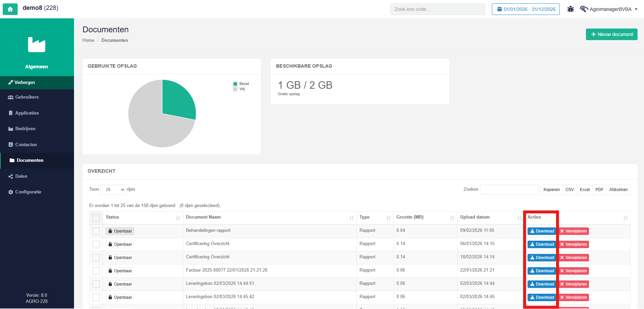Click the "1 GB / 2 GB" storage value
This screenshot has width=644, height=309.
coord(305,85)
